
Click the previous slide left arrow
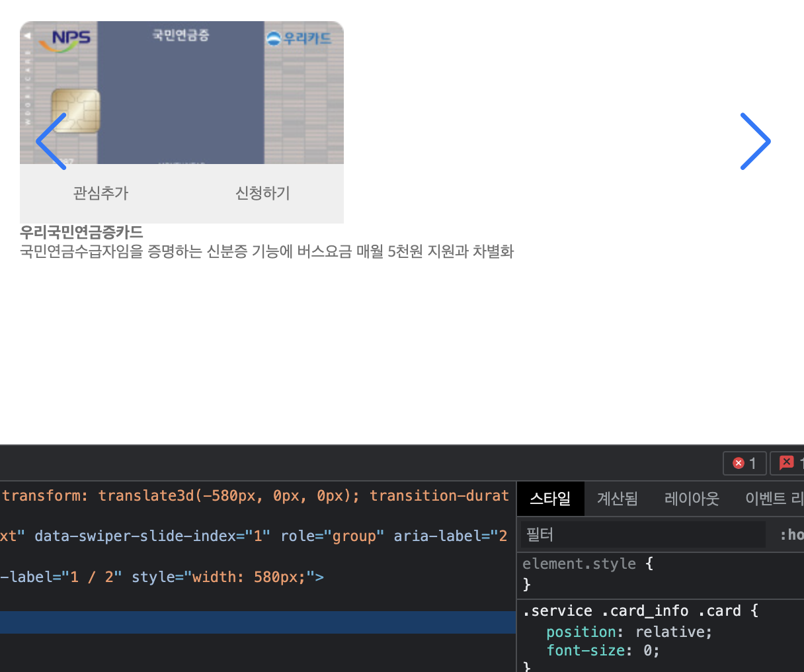click(52, 141)
